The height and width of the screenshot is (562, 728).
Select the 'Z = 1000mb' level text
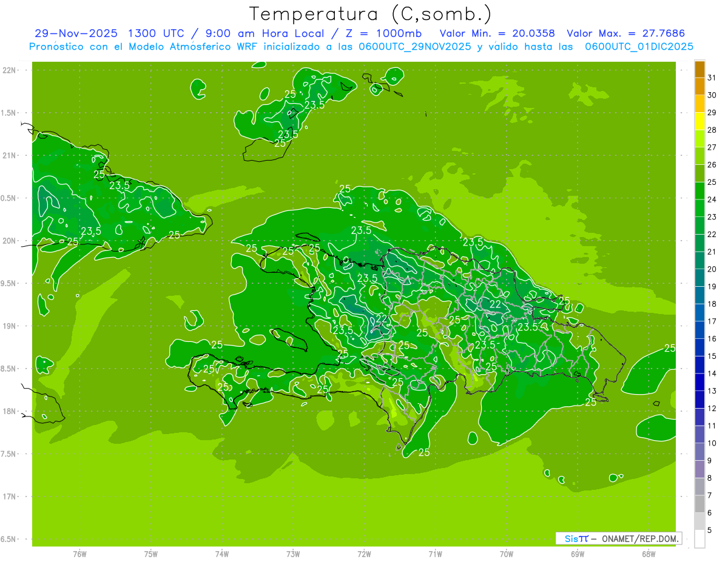(x=382, y=33)
